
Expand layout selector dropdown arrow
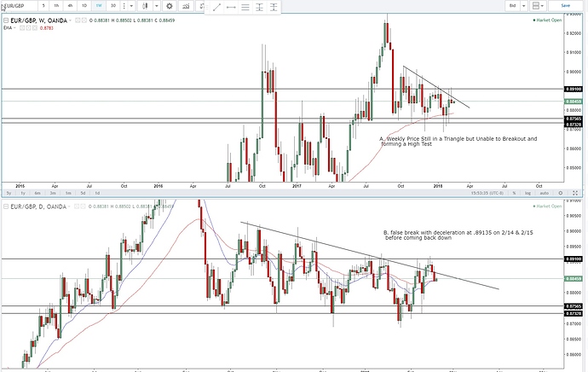(x=542, y=6)
